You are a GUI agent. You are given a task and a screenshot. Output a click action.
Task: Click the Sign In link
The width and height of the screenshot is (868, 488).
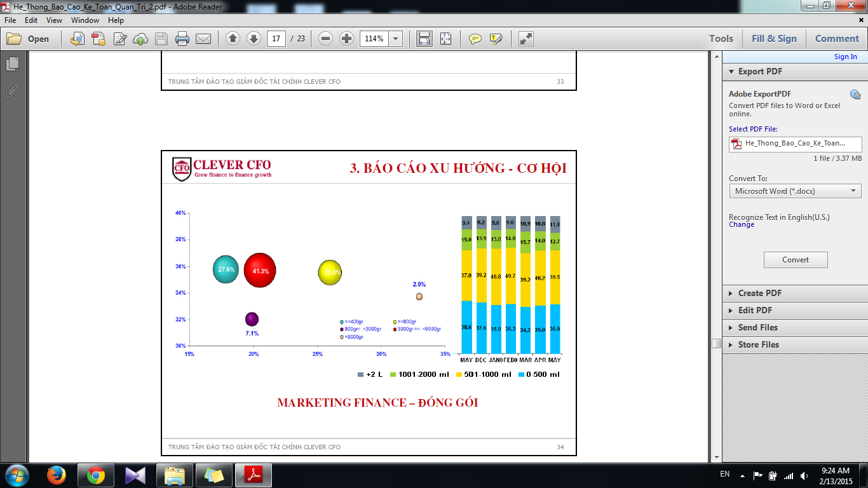click(x=845, y=57)
